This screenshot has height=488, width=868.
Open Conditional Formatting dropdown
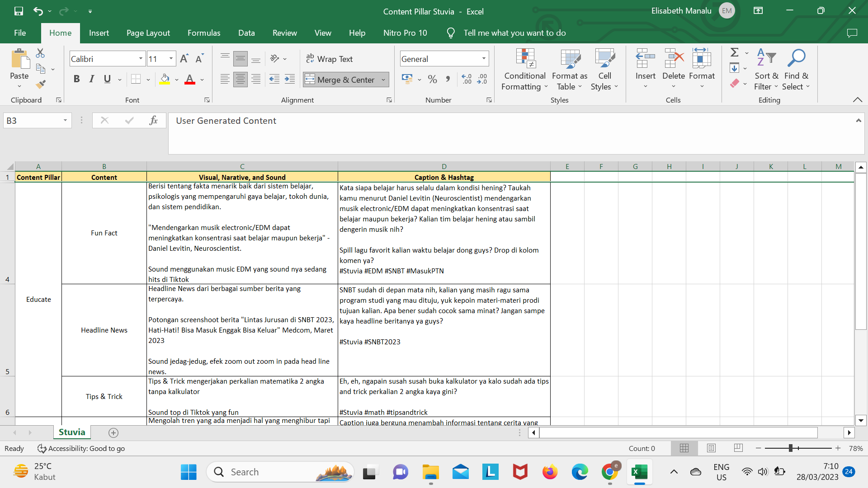coord(524,70)
